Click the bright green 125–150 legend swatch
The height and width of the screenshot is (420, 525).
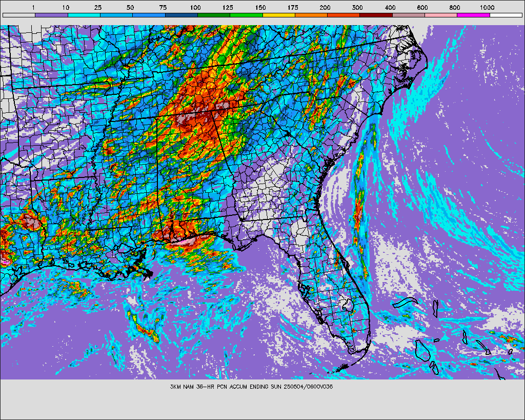click(x=247, y=15)
